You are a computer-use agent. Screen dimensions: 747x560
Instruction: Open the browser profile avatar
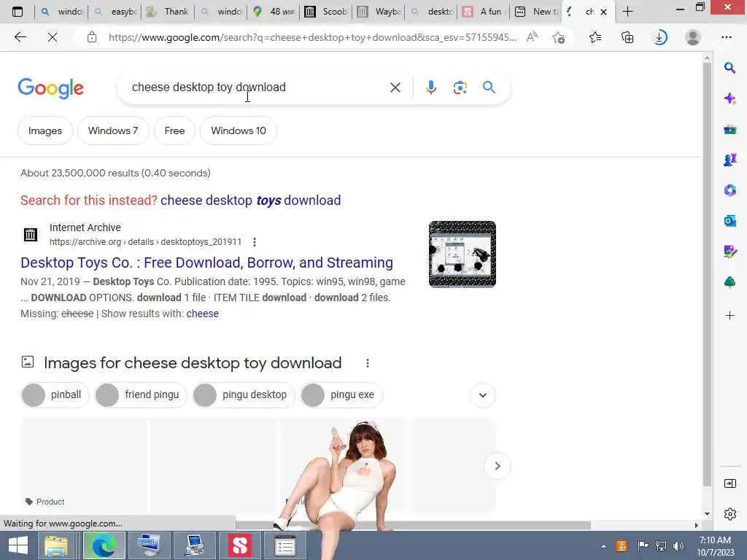point(693,37)
